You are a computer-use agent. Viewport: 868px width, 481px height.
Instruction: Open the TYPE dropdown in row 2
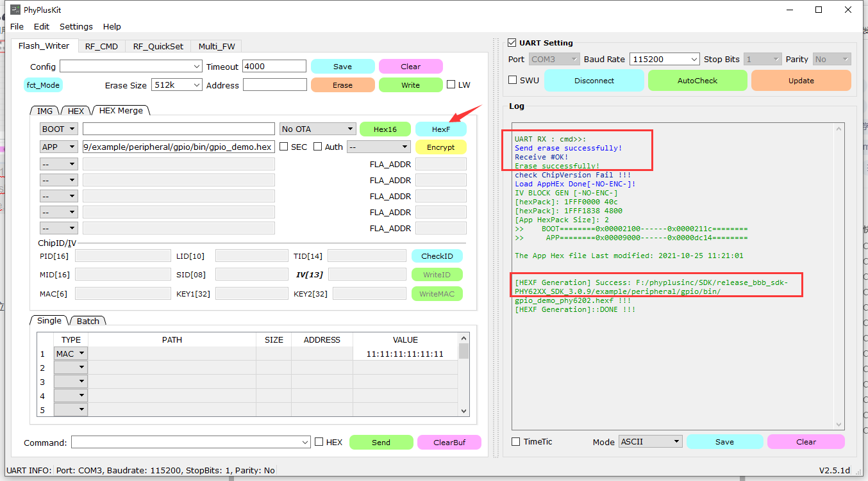[71, 368]
